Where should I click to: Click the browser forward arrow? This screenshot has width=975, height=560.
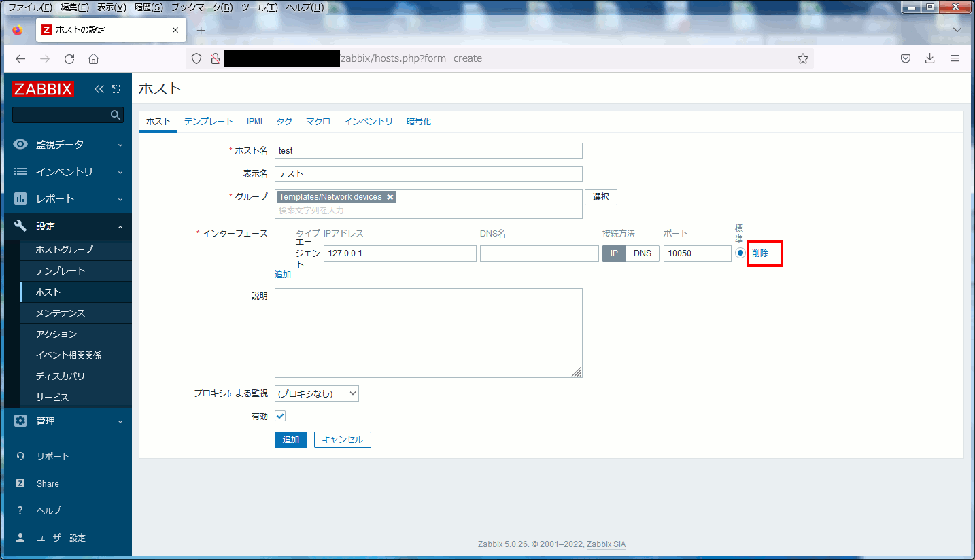point(45,58)
